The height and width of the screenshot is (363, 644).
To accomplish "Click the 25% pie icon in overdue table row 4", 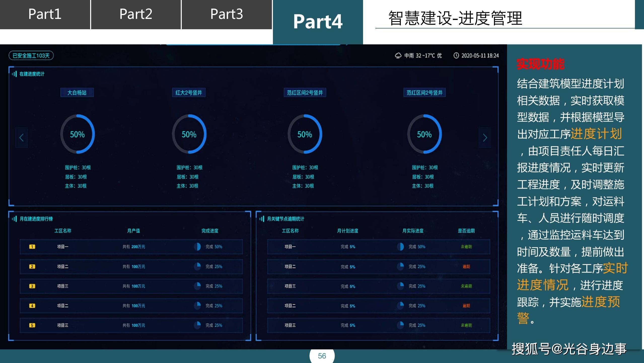I will pyautogui.click(x=400, y=306).
